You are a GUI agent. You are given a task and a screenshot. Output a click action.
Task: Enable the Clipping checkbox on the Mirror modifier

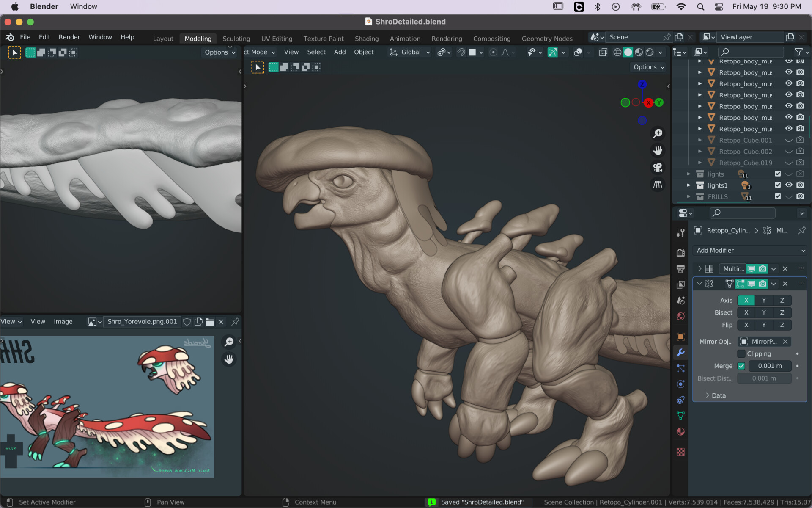click(x=741, y=353)
